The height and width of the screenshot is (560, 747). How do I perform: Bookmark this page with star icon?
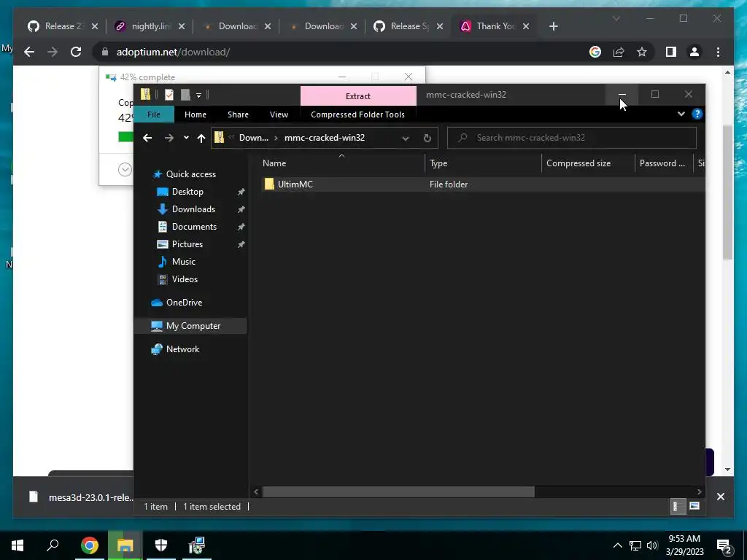642,52
